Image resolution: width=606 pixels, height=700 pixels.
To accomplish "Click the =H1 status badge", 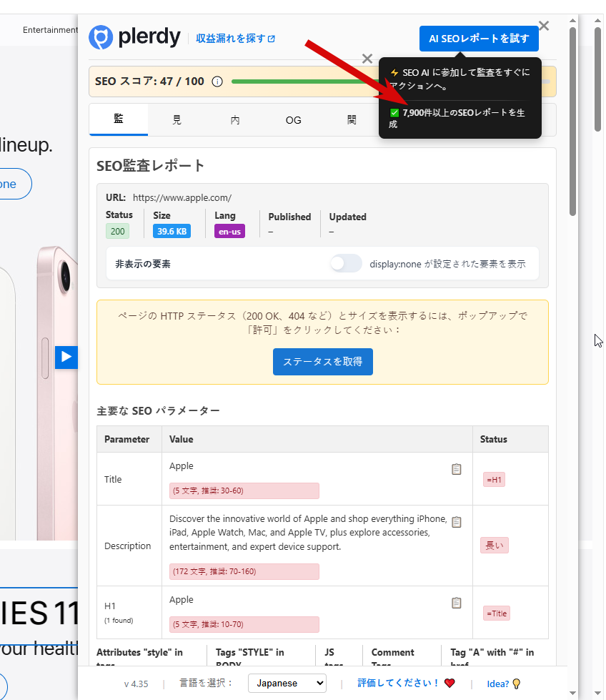I will [494, 480].
